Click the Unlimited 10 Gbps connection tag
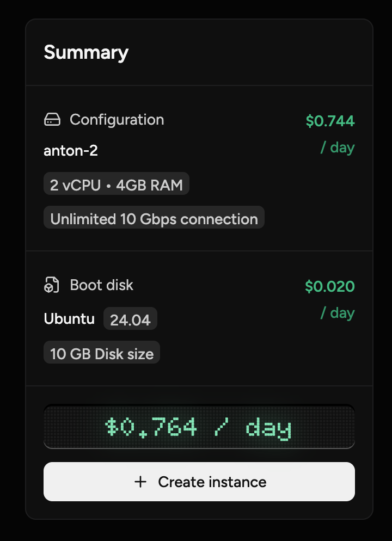Screen dimensions: 392x541 [154, 219]
